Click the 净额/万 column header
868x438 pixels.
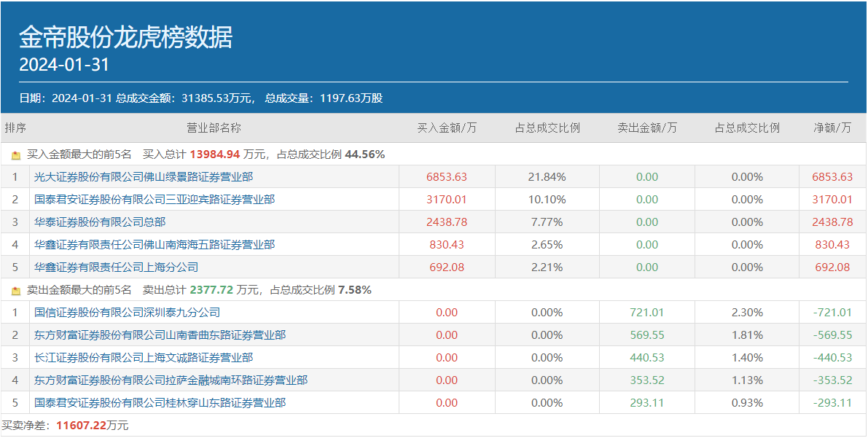[x=832, y=128]
